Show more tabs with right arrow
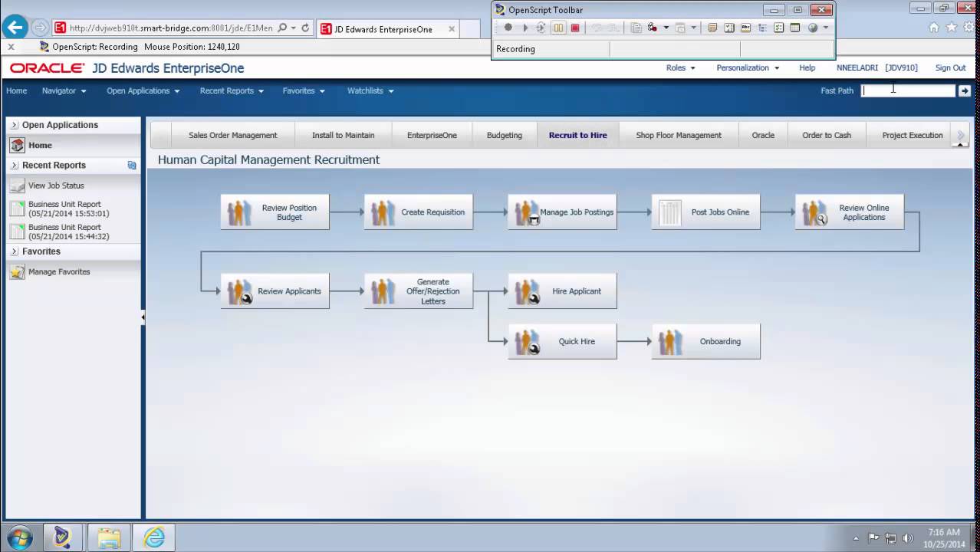Image resolution: width=980 pixels, height=552 pixels. point(961,135)
